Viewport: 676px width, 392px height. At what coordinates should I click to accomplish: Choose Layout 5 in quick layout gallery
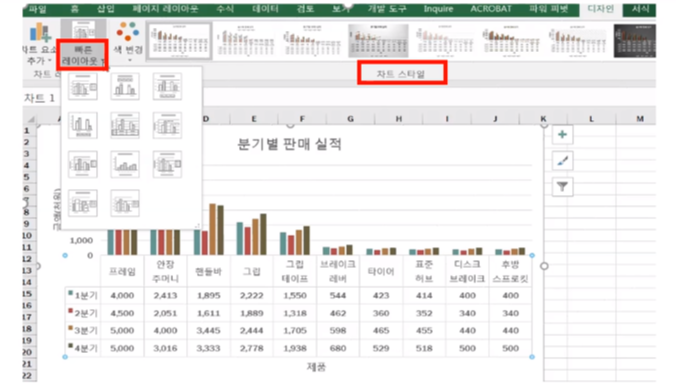(x=125, y=125)
